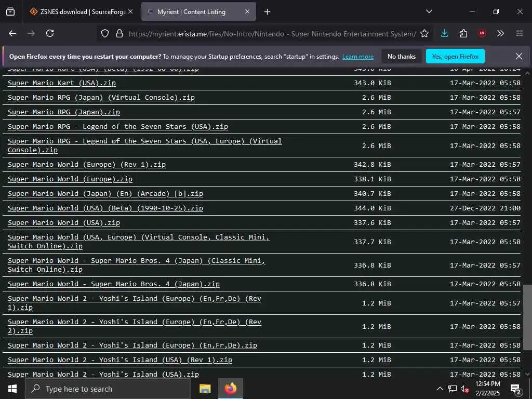Download Yoshi's Island (Europe) (En,Fr,De).zip
Image resolution: width=532 pixels, height=399 pixels.
[132, 345]
